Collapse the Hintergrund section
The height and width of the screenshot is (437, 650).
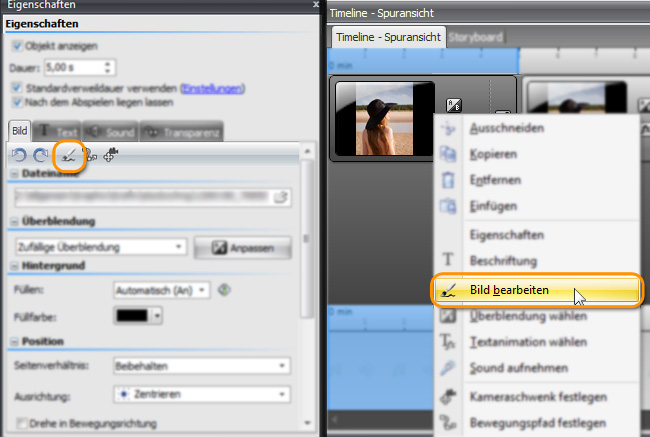[x=15, y=265]
